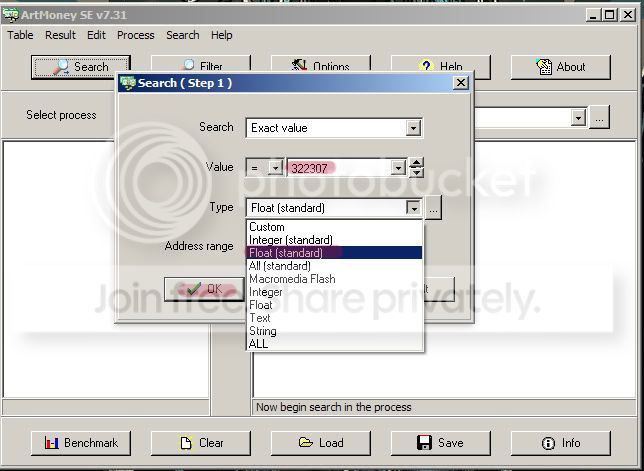This screenshot has height=471, width=644.
Task: Click the Clear page icon button
Action: pyautogui.click(x=201, y=443)
